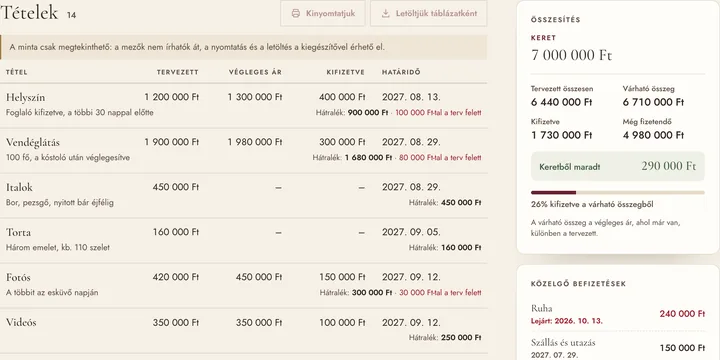
Task: Click the Kifizetve column header
Action: coord(346,72)
